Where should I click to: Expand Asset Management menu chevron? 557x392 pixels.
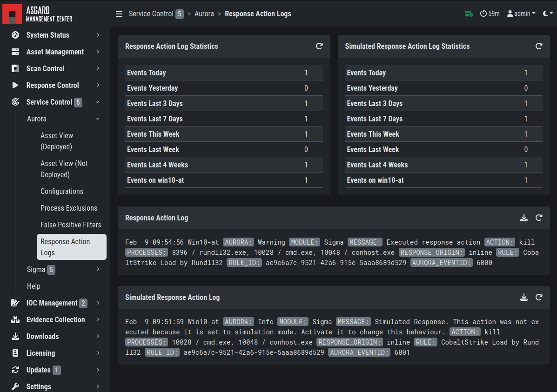point(98,52)
